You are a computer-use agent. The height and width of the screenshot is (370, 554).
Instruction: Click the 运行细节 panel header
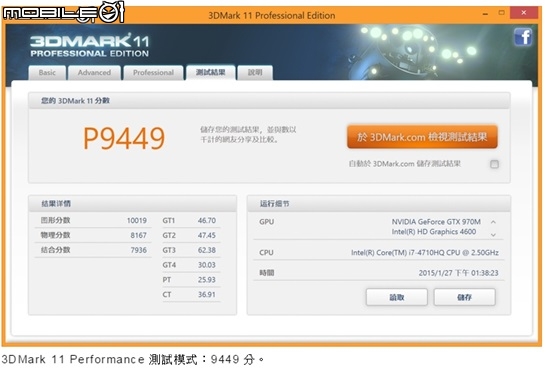379,204
